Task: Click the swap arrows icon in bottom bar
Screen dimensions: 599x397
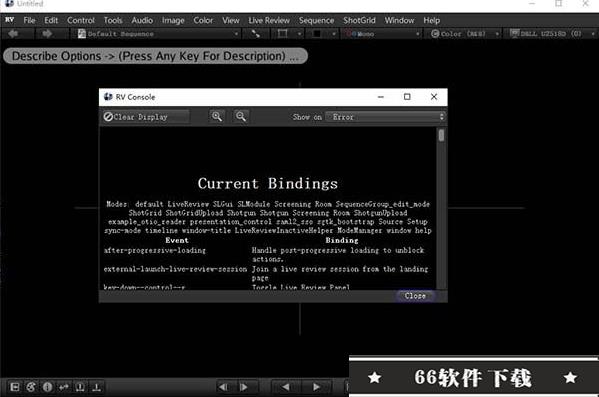Action: [x=64, y=387]
